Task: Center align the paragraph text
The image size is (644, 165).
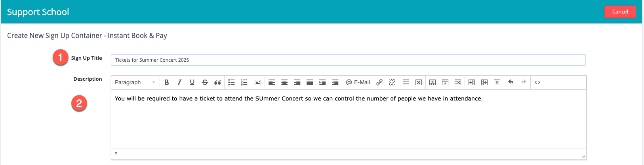Action: [x=284, y=82]
